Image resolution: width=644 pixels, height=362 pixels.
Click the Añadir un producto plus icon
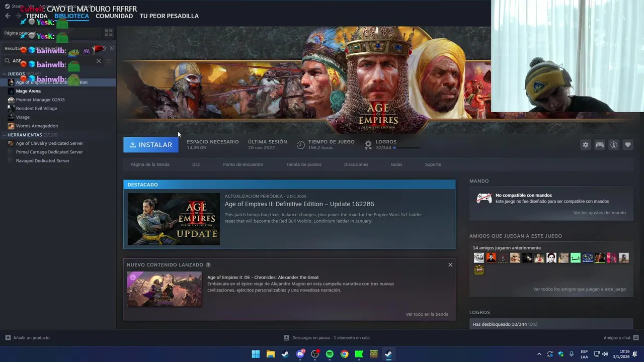coord(8,338)
